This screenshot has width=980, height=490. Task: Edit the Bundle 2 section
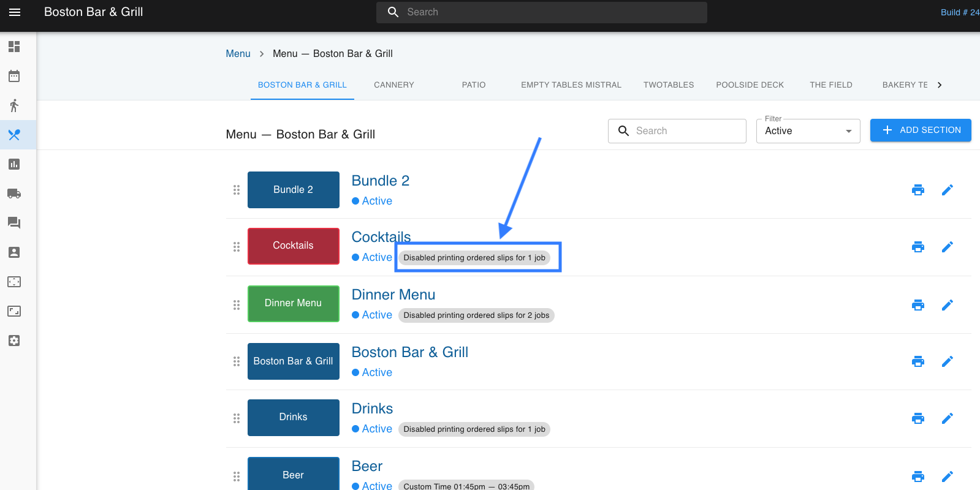(x=947, y=190)
